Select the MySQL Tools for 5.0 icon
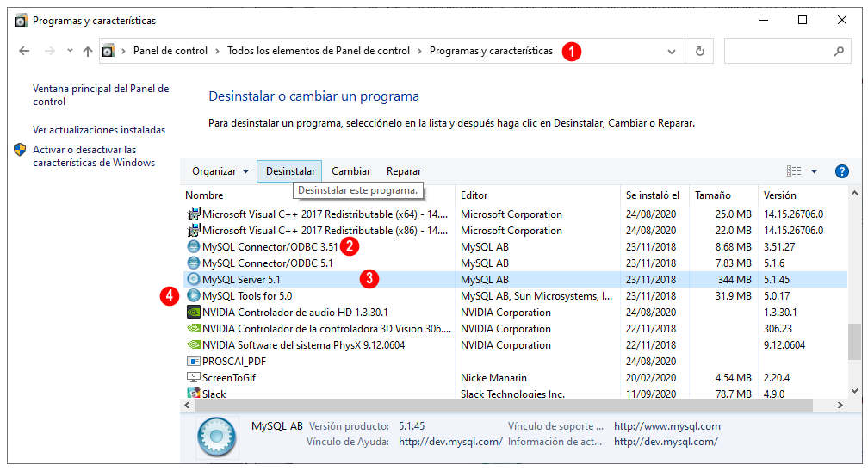Viewport: 868px width, 471px height. tap(193, 295)
